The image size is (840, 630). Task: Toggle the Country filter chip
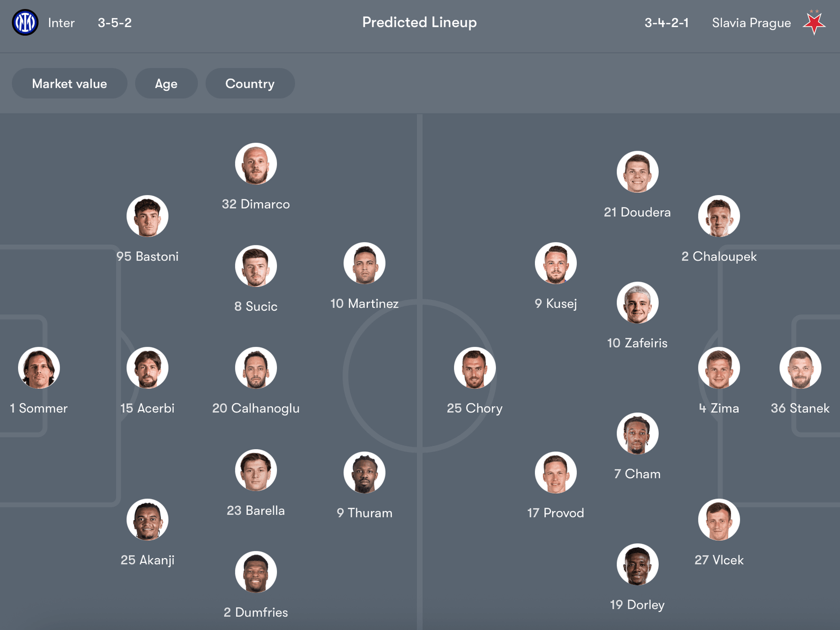click(250, 84)
